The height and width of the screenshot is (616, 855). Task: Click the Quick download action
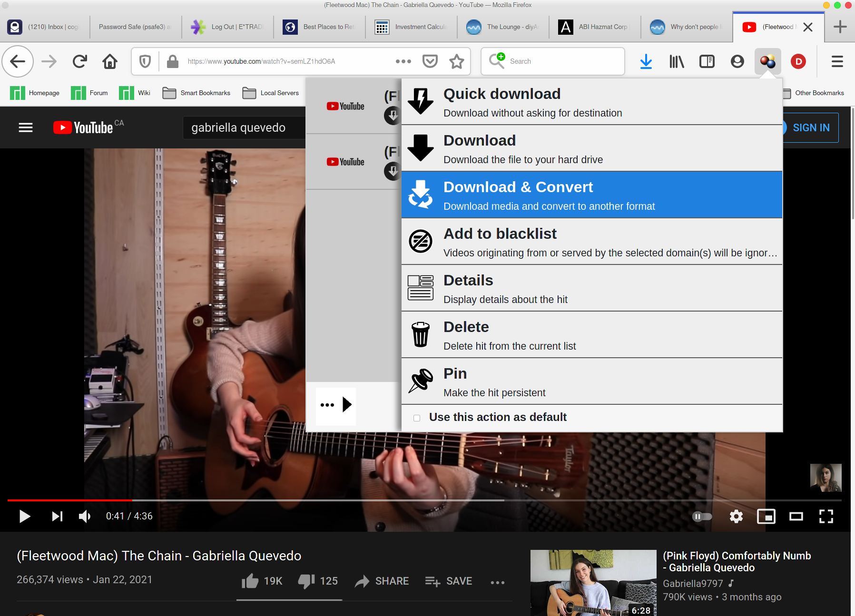(x=592, y=102)
